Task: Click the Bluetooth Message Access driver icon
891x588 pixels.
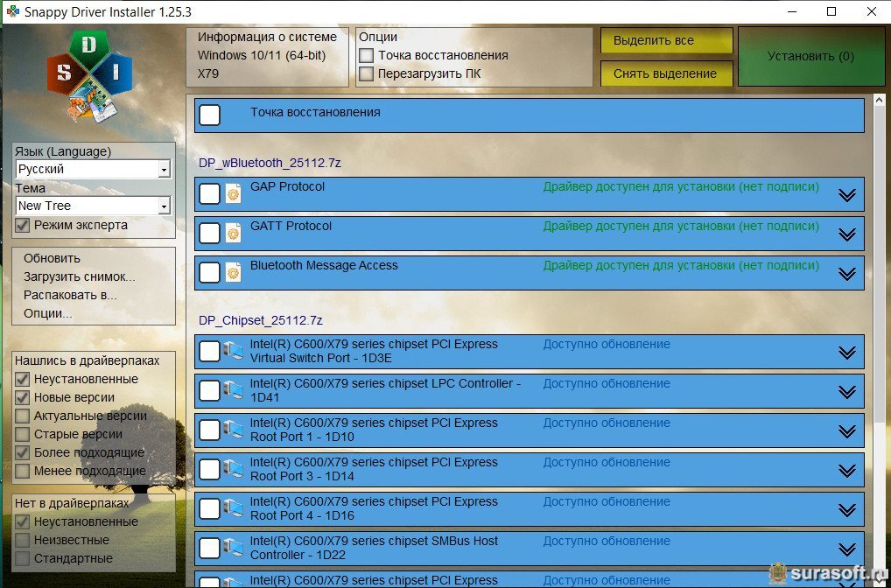Action: (234, 272)
